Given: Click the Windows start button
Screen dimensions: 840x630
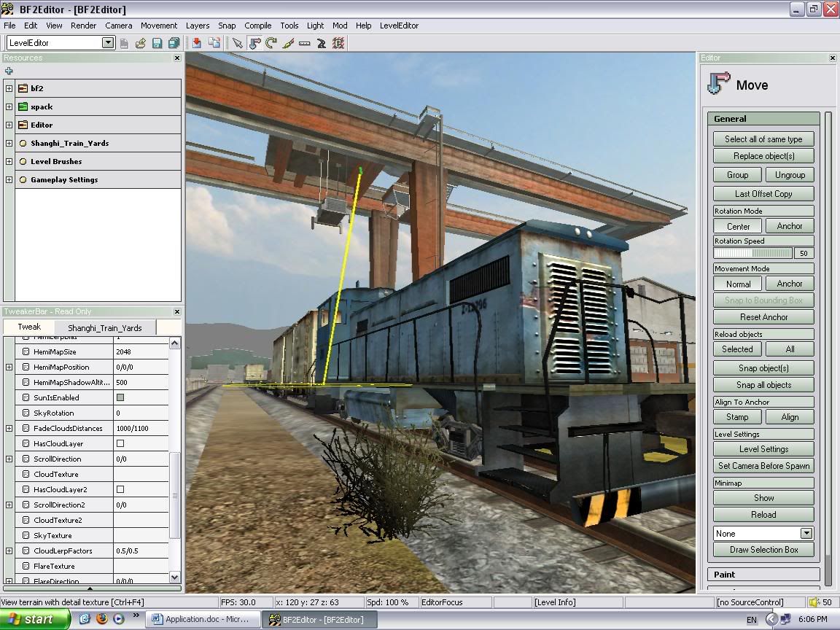Looking at the screenshot, I should [34, 619].
